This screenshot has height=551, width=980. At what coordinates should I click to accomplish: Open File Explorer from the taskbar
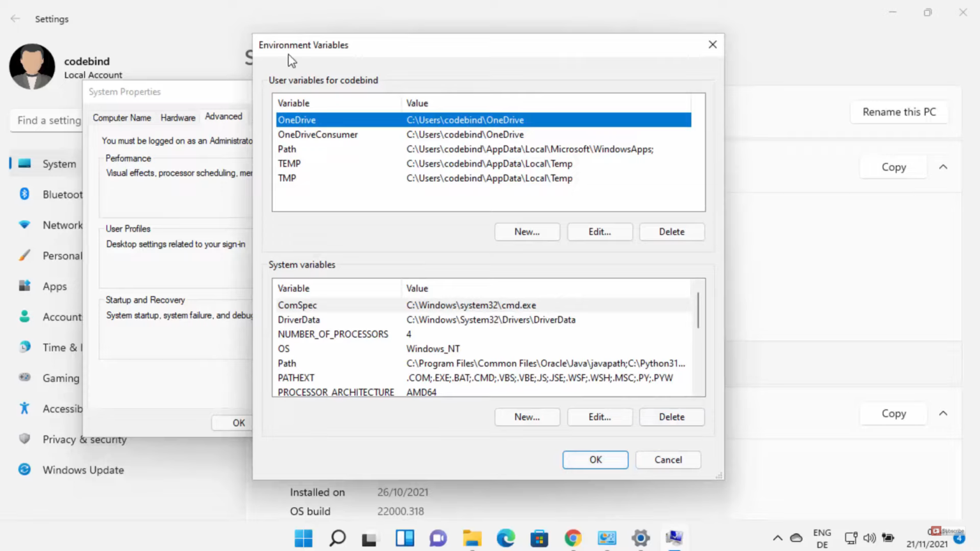point(472,538)
